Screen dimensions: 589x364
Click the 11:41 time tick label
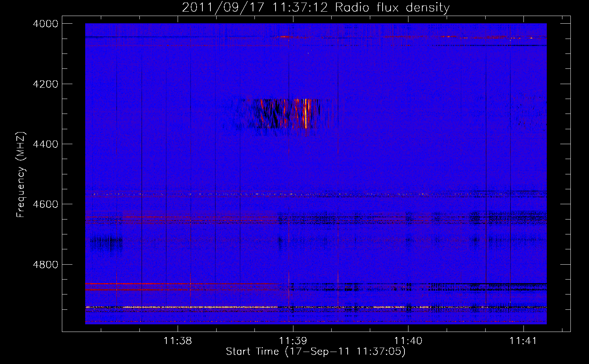coord(523,341)
